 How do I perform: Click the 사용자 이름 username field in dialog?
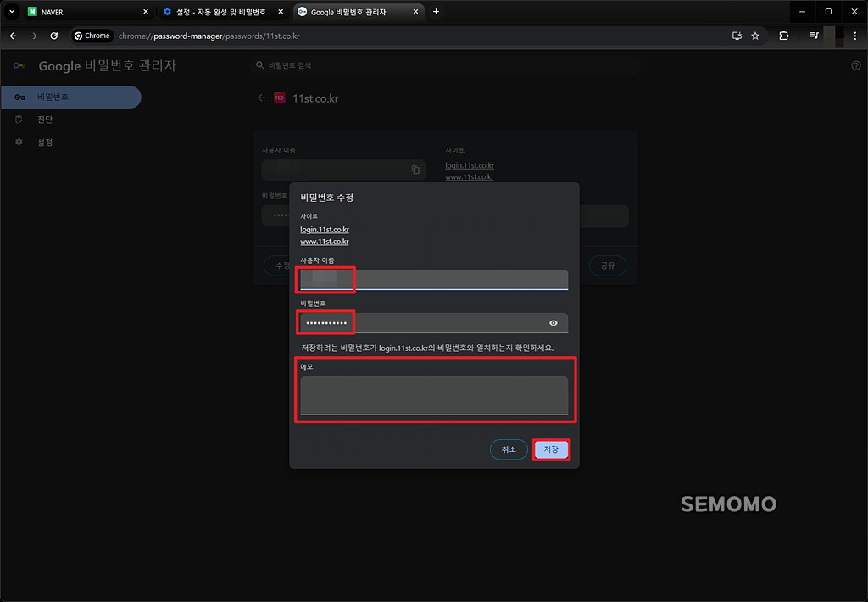click(x=434, y=280)
